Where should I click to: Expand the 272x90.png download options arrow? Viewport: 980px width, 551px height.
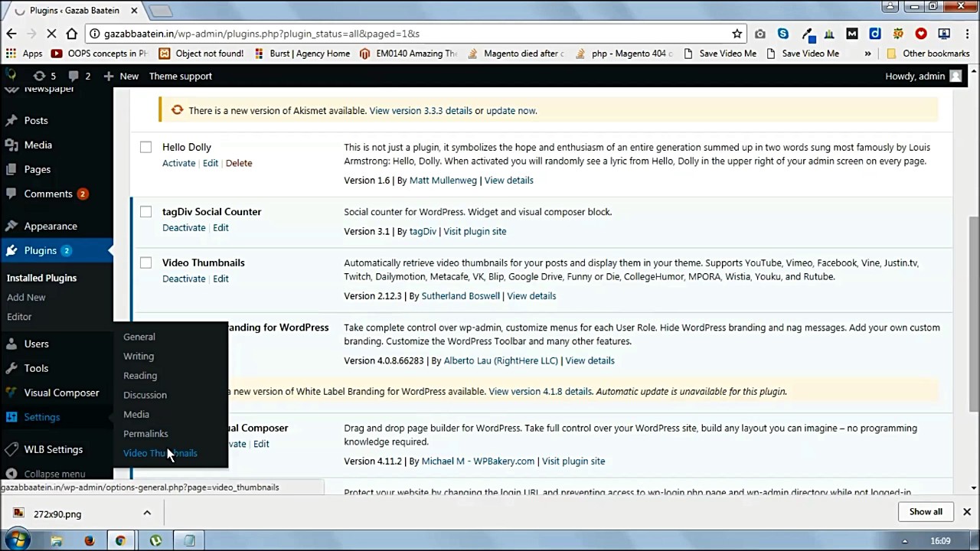pos(147,514)
